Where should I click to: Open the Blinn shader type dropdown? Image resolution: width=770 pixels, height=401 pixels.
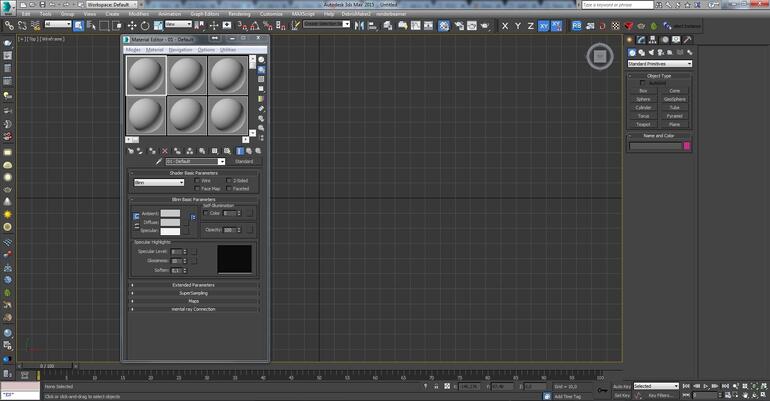(x=159, y=182)
